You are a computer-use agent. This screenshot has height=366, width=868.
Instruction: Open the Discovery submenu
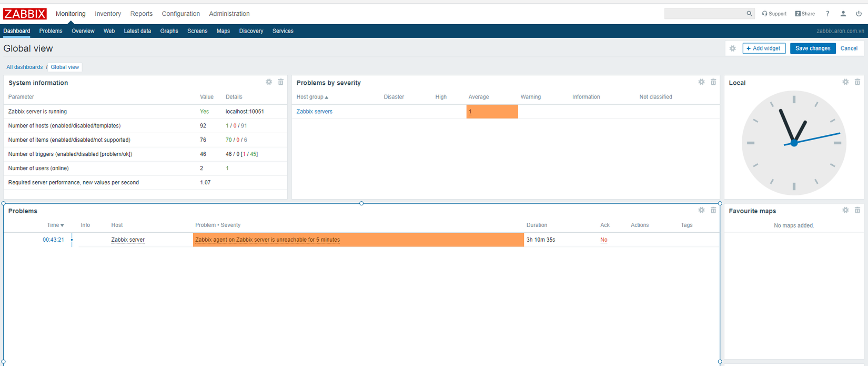point(251,31)
